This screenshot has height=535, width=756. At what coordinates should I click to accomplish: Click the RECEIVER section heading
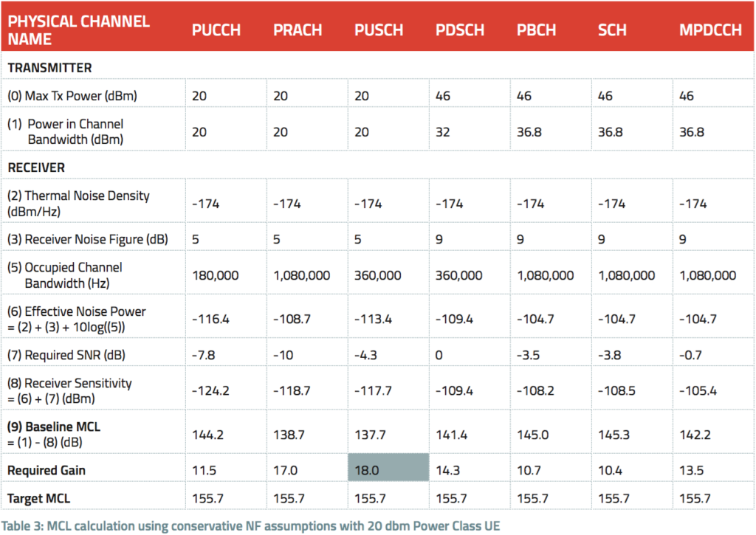click(36, 168)
